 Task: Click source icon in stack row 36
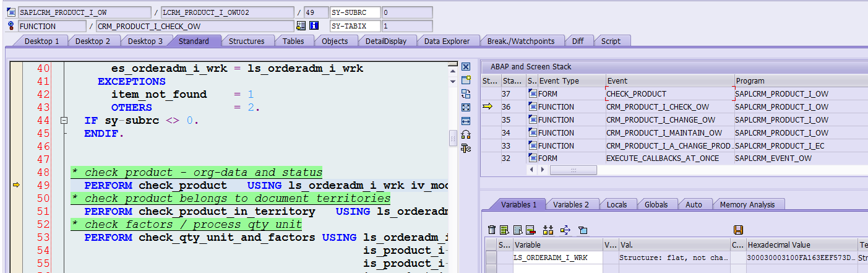pyautogui.click(x=533, y=106)
